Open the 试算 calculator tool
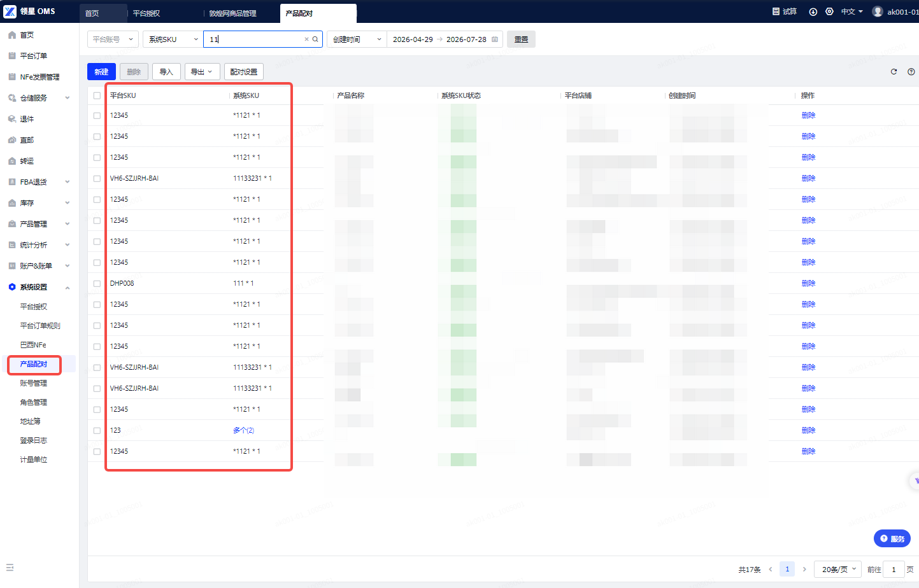The height and width of the screenshot is (588, 919). 785,11
